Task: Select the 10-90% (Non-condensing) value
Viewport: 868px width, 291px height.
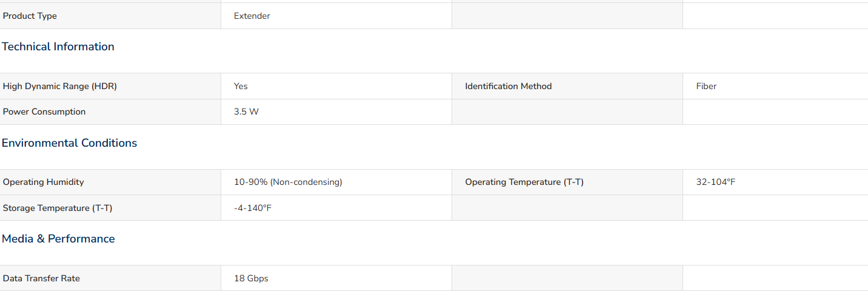Action: pyautogui.click(x=288, y=182)
